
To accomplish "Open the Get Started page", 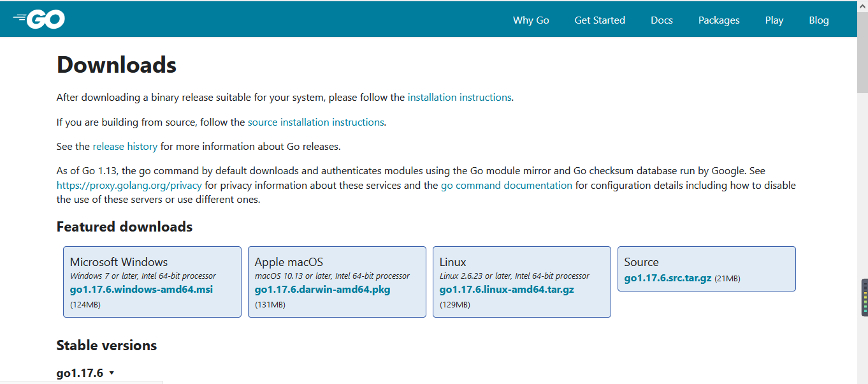I will coord(600,20).
